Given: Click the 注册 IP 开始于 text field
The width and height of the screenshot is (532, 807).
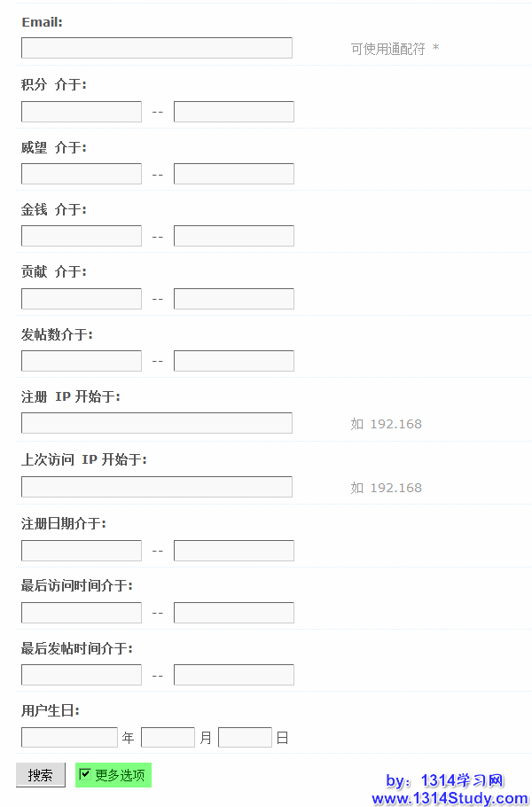Looking at the screenshot, I should click(x=157, y=423).
